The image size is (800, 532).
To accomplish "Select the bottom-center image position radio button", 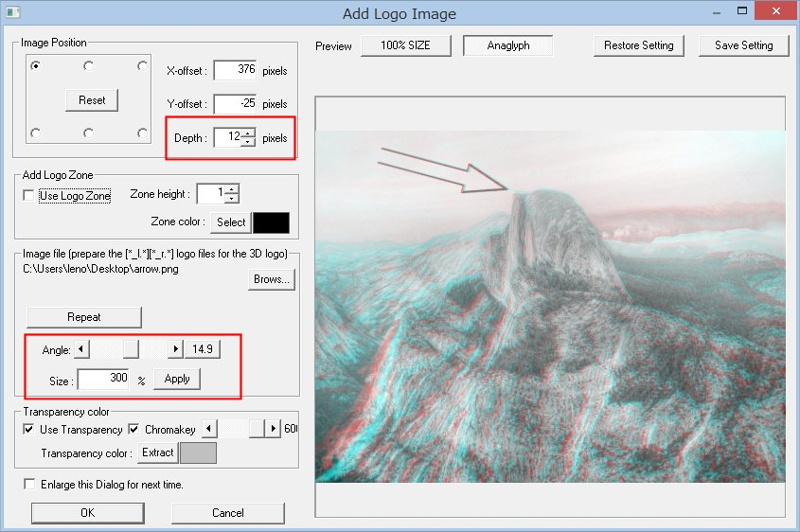I will tap(88, 133).
